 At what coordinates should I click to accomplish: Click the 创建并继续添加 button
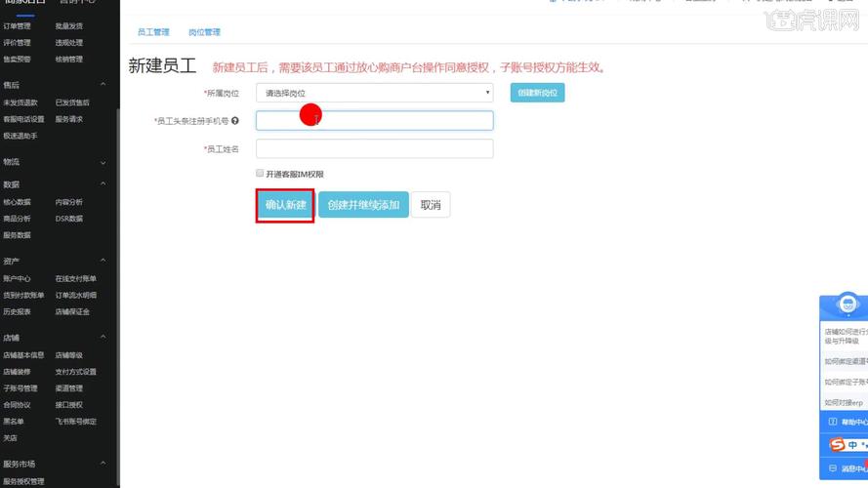363,205
